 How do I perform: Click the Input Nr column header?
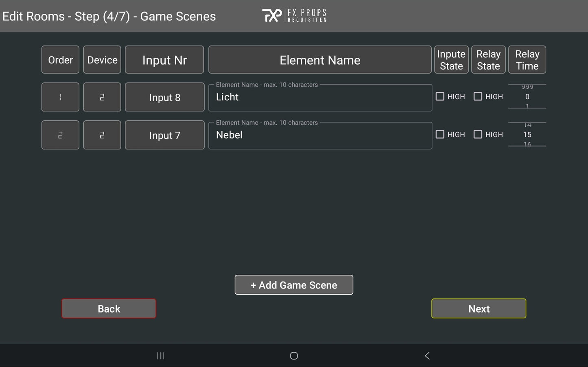(x=164, y=59)
